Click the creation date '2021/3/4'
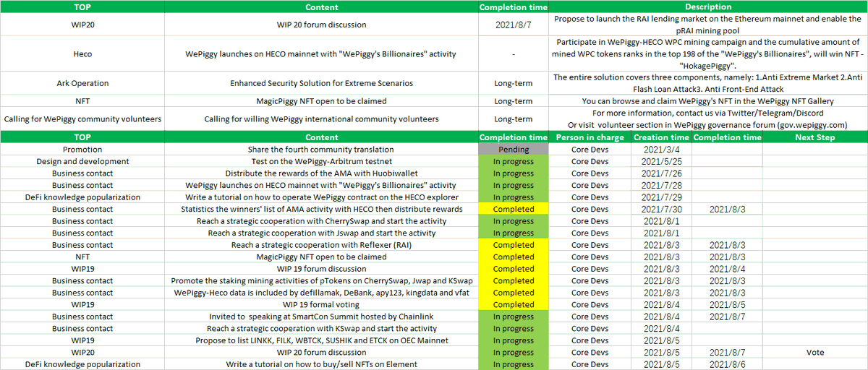The height and width of the screenshot is (370, 868). [660, 150]
